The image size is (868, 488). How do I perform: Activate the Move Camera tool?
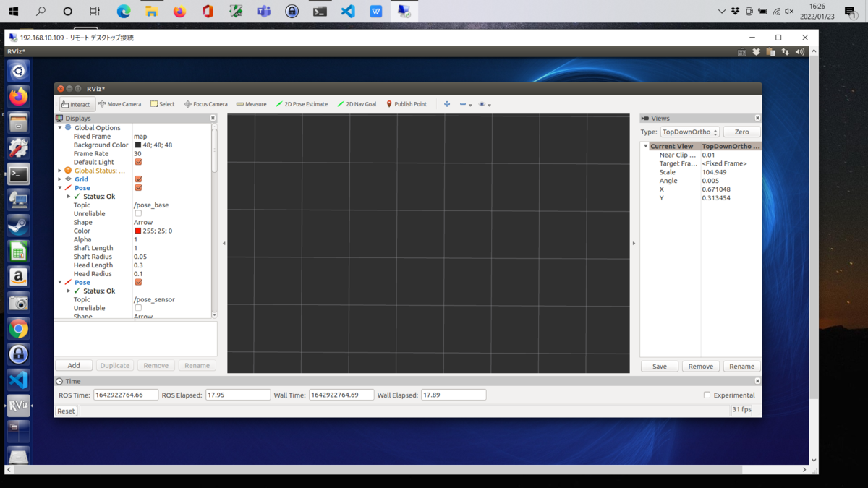click(x=120, y=104)
